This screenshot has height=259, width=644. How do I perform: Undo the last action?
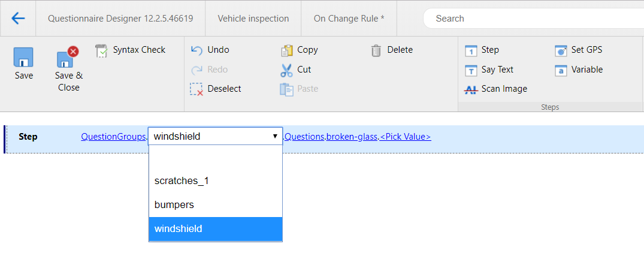point(210,50)
